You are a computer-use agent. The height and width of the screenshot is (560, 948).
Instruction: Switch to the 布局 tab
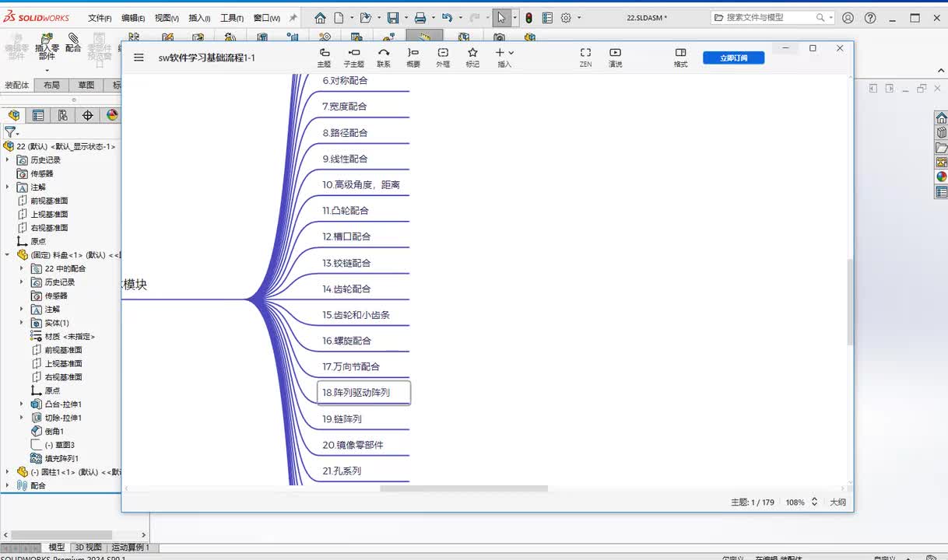pos(51,86)
